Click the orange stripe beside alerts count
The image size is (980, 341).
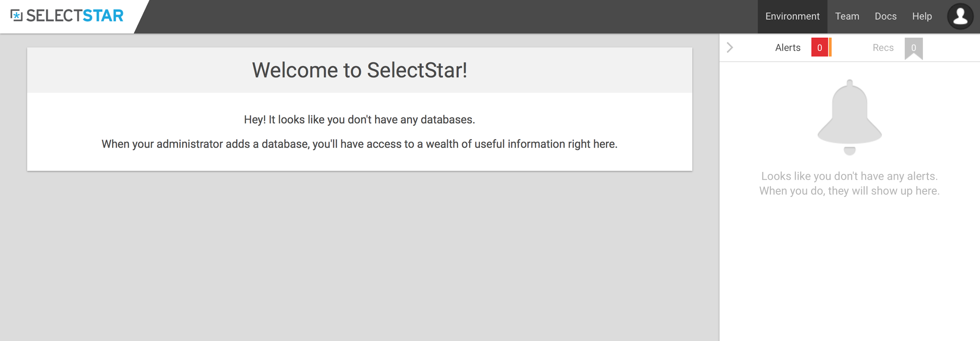[x=830, y=47]
